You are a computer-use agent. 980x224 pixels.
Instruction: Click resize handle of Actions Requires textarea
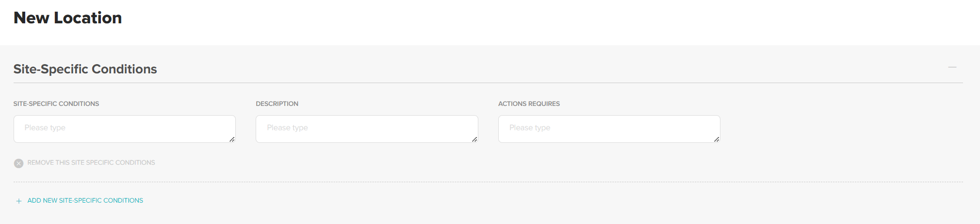pos(717,139)
